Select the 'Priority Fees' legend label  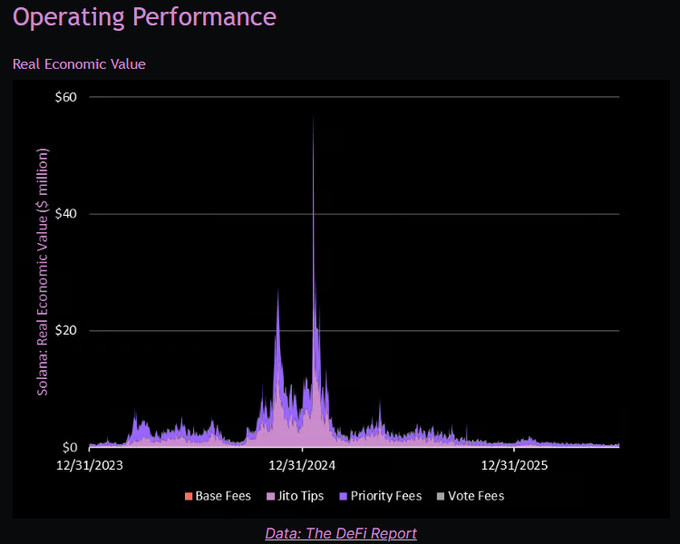pos(386,496)
